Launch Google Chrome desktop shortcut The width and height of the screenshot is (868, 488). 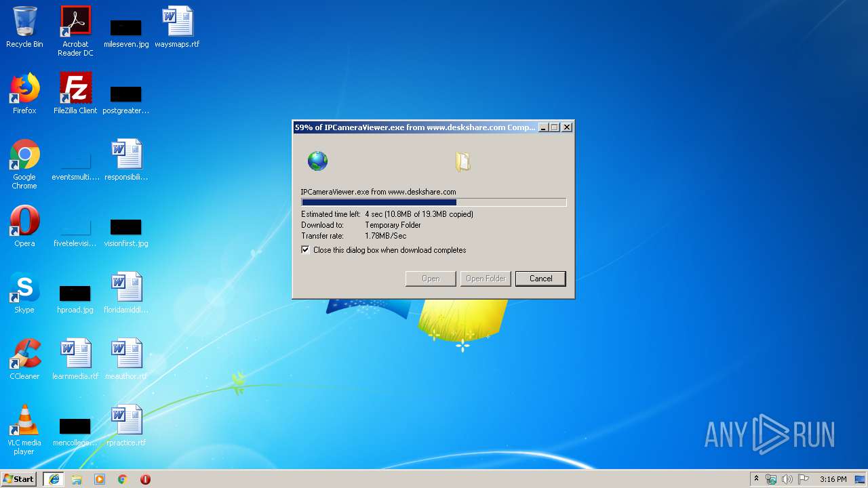[24, 165]
